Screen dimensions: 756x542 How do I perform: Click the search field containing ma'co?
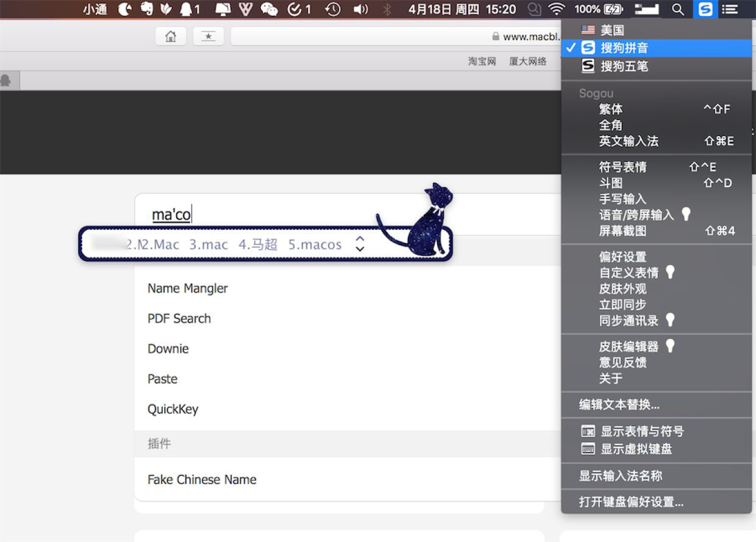pos(348,215)
